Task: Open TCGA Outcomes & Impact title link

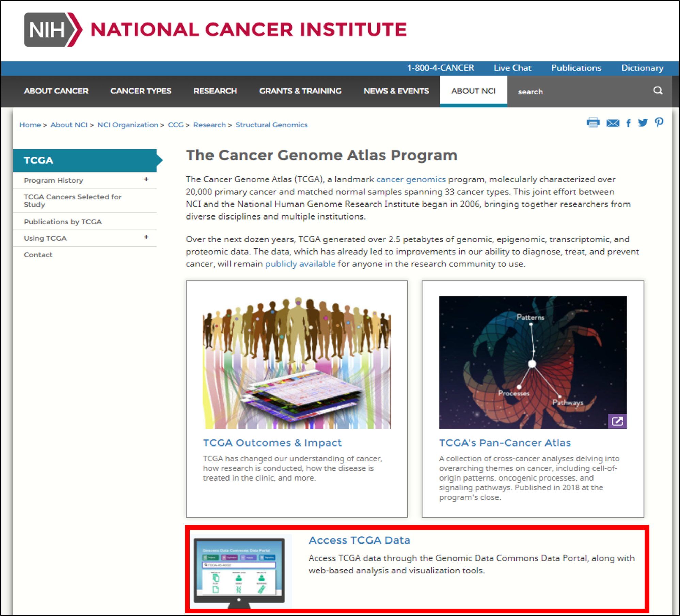Action: click(272, 443)
